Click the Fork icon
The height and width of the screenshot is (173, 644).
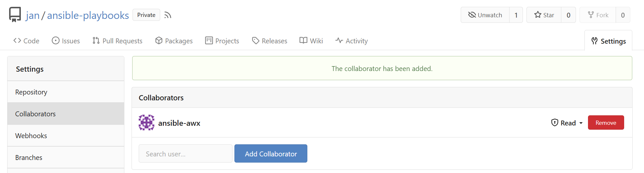591,15
